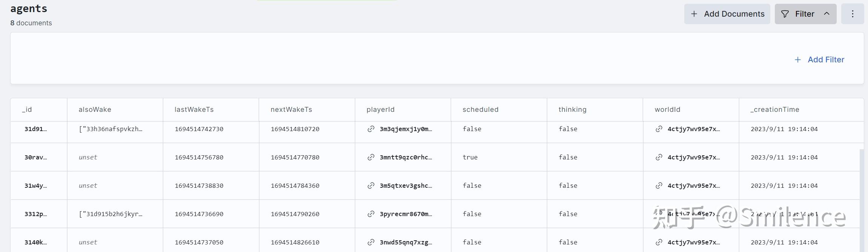
Task: Click the plus icon beside Add Documents
Action: point(694,14)
